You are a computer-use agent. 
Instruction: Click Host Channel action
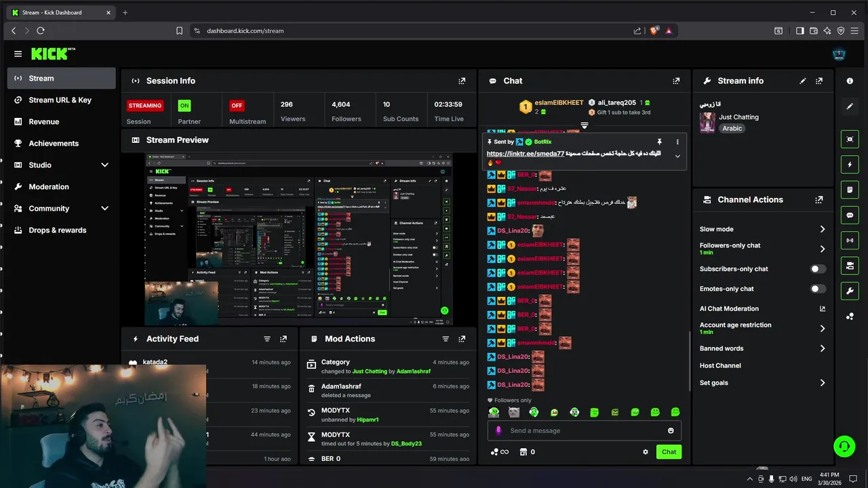click(x=720, y=366)
